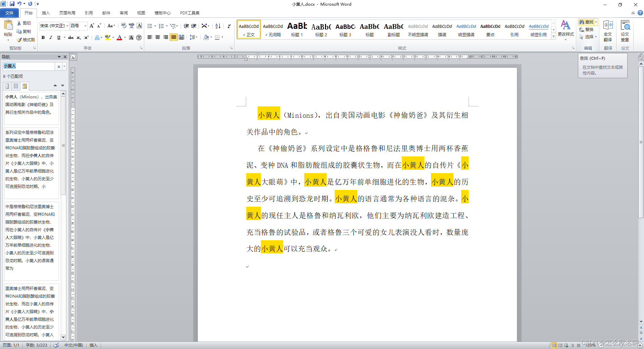Switch to the Insert (插入) tab
The image size is (644, 349).
click(x=46, y=13)
